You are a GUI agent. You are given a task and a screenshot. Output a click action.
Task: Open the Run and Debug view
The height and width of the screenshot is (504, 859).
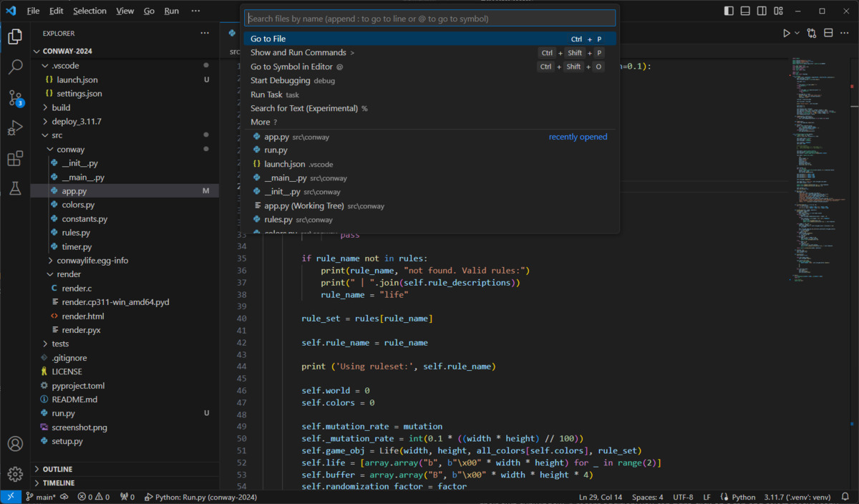15,127
